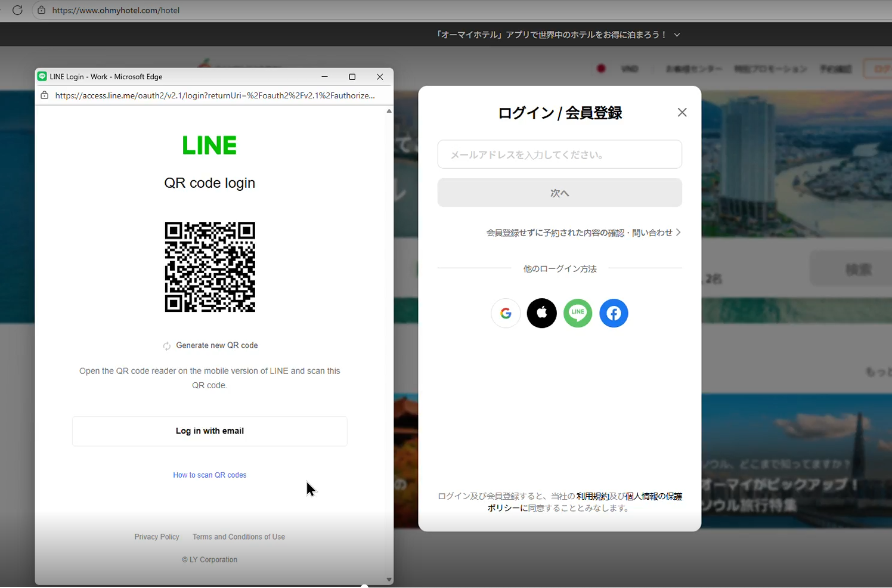Click the 「オーマイホテル」アプリ promotion banner text

[552, 35]
